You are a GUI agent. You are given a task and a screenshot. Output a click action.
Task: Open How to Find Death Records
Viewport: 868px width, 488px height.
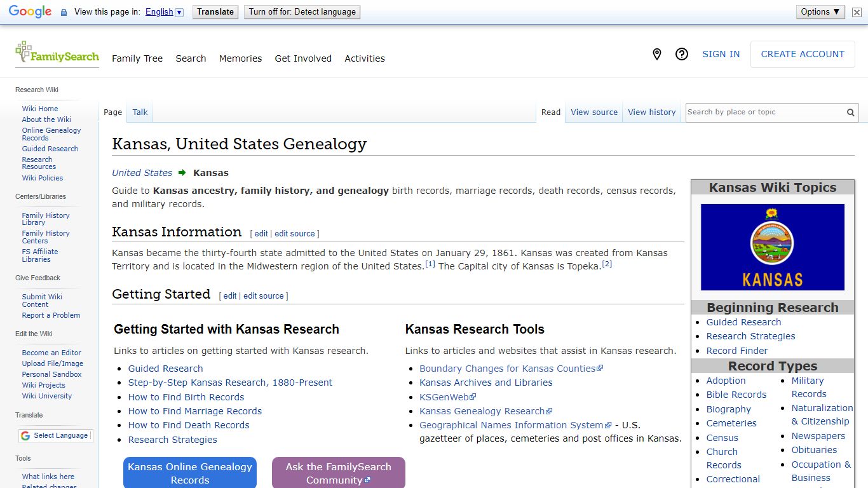(x=189, y=425)
